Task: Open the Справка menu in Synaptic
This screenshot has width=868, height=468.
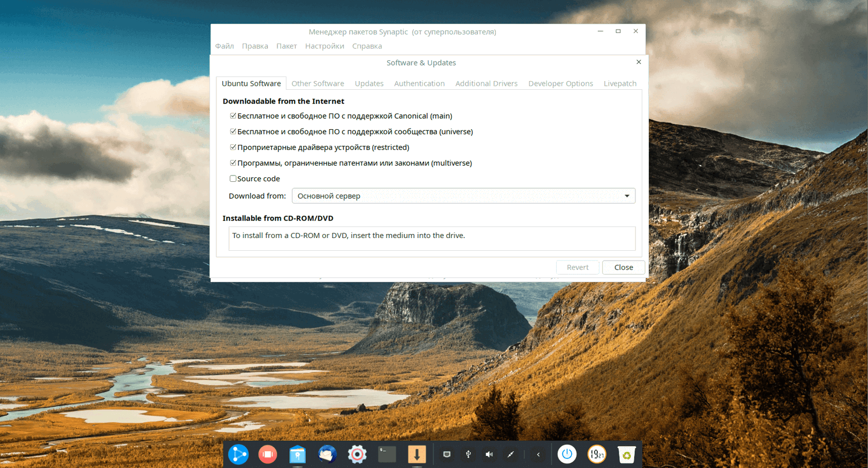Action: [x=367, y=46]
